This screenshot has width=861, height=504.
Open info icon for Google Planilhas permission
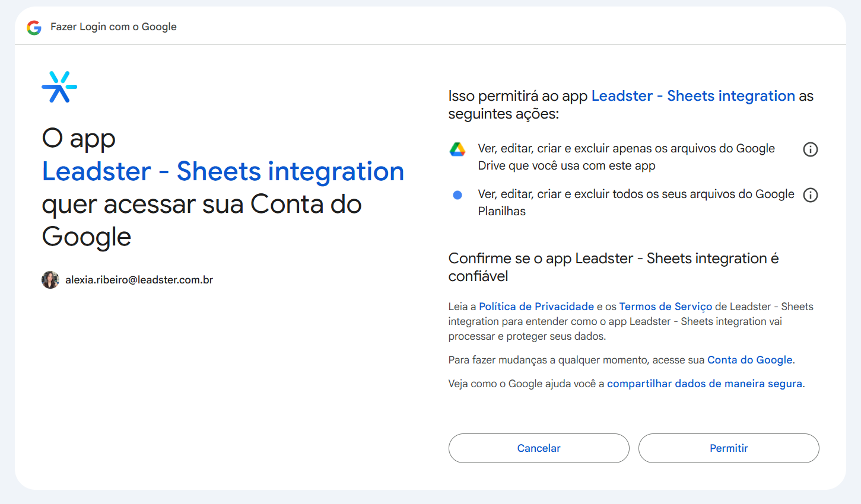810,195
